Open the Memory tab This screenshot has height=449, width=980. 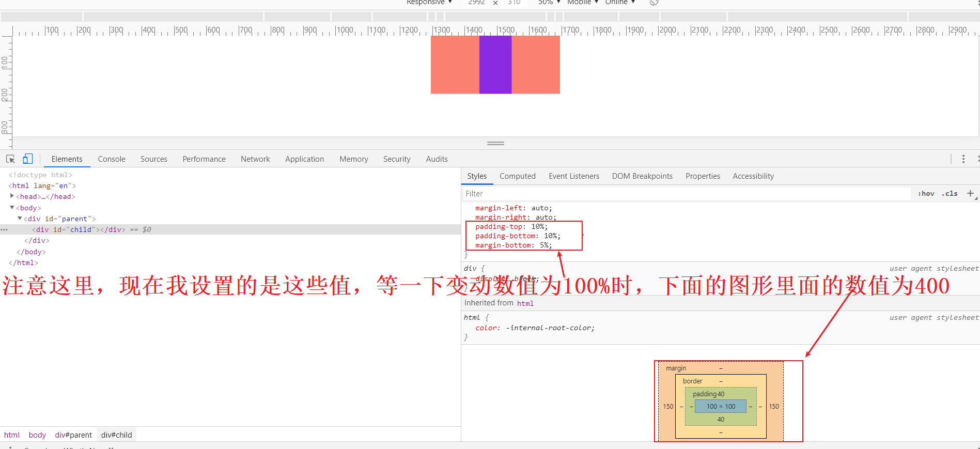(x=354, y=159)
